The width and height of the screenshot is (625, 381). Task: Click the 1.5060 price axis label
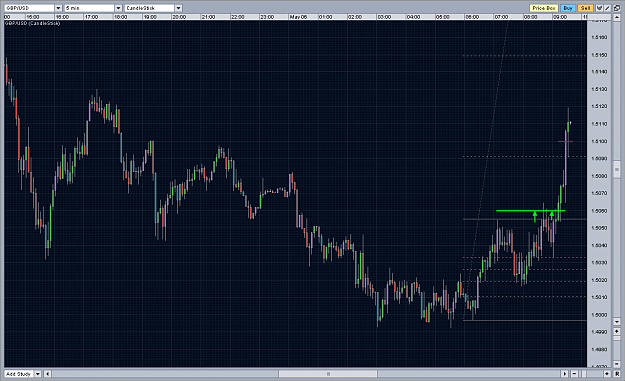(599, 211)
